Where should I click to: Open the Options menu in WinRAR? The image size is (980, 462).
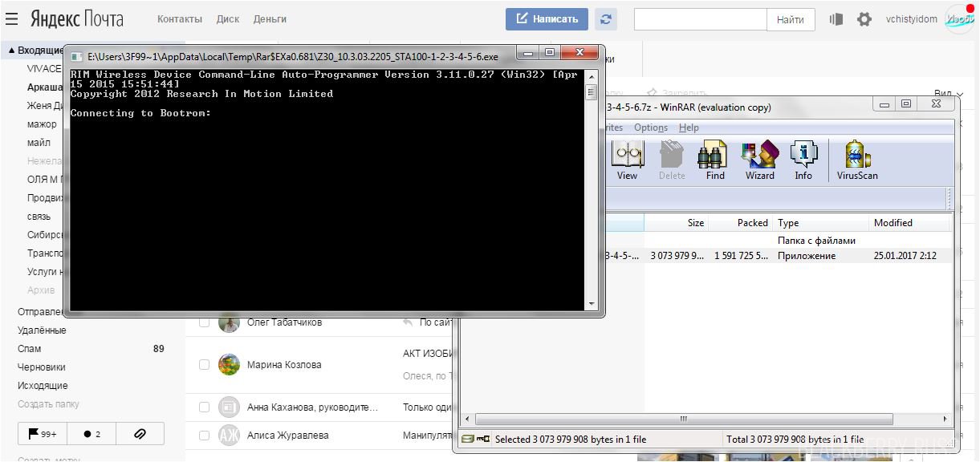650,128
